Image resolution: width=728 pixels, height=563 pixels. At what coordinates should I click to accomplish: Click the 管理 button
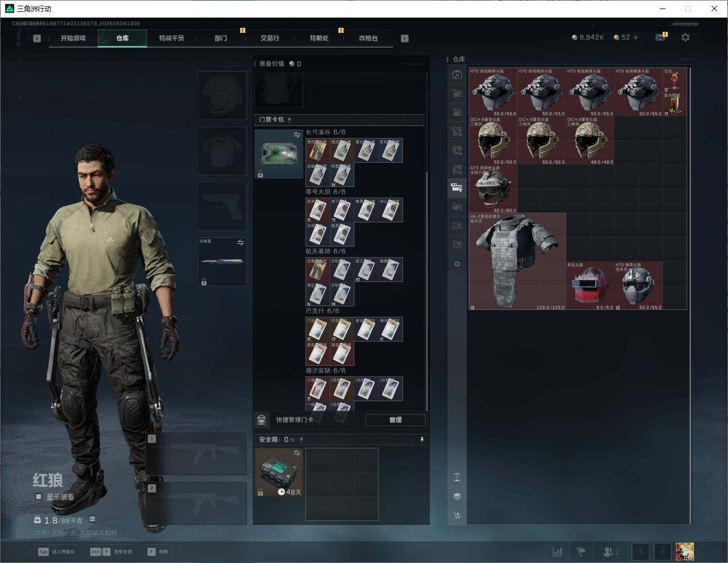(x=395, y=420)
